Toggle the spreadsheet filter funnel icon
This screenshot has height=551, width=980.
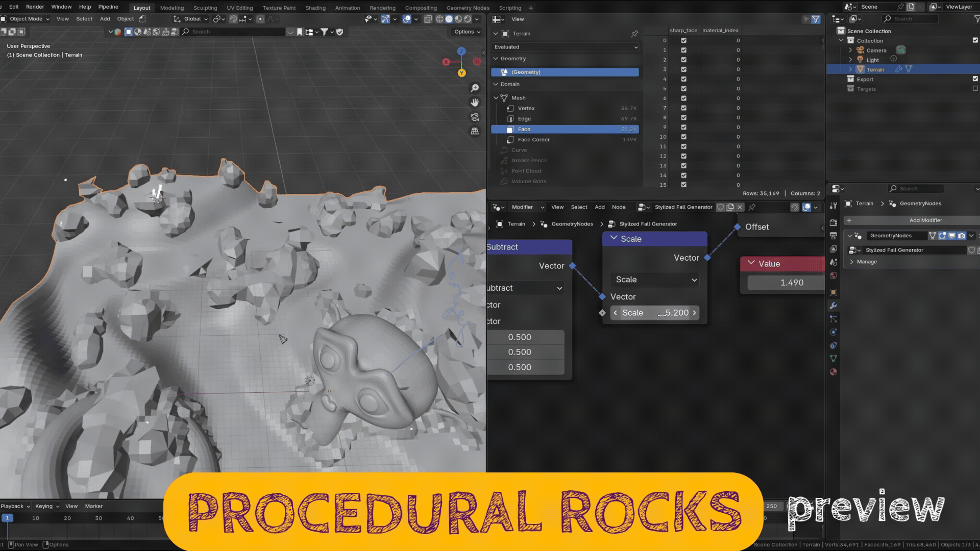[816, 19]
